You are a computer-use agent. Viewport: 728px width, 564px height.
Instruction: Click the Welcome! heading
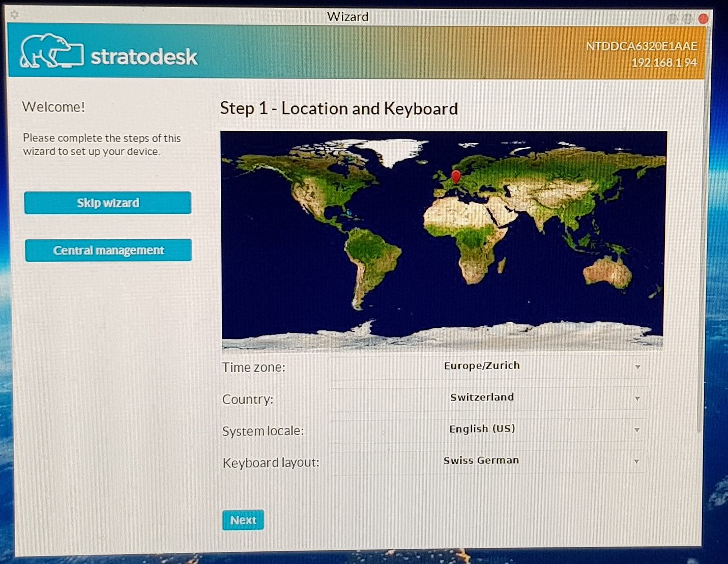[x=53, y=107]
